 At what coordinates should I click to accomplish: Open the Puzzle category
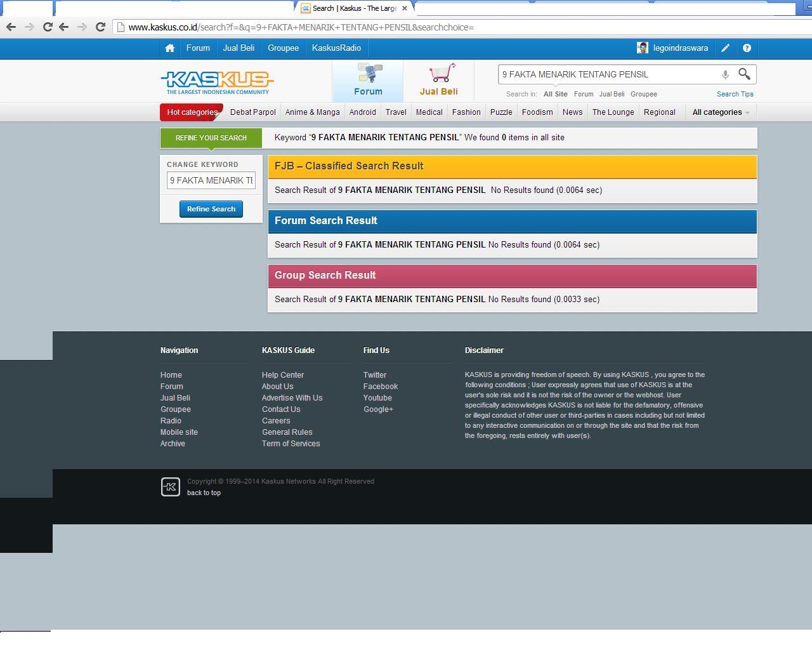pyautogui.click(x=501, y=112)
